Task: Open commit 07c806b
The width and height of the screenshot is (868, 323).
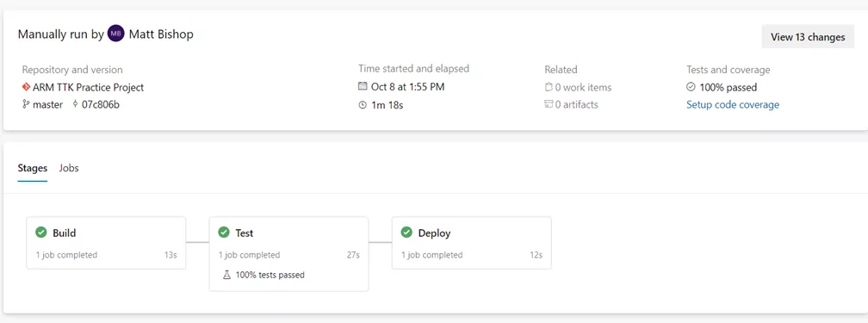Action: click(101, 104)
